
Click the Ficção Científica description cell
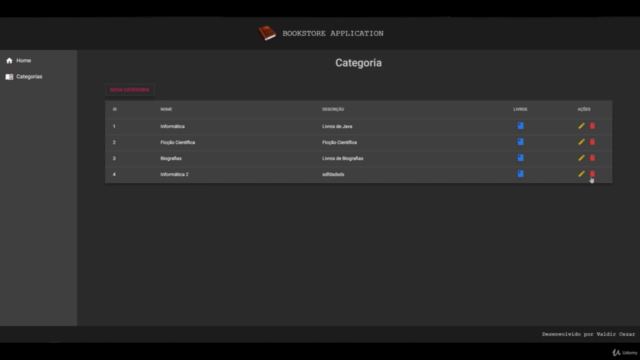[x=339, y=142]
